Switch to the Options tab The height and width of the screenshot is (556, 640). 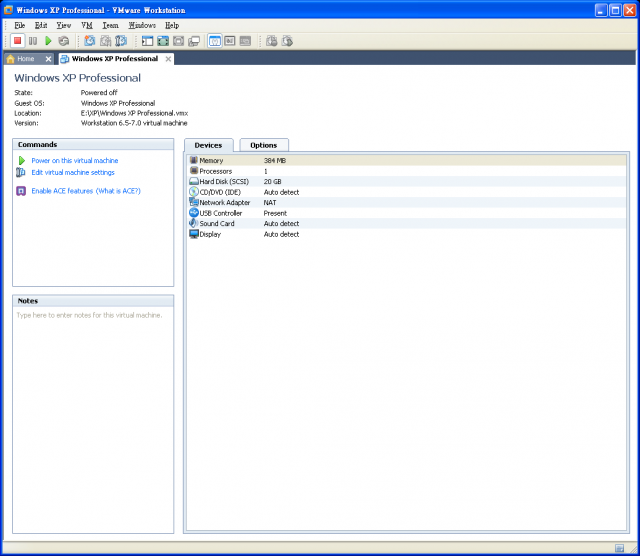coord(264,145)
